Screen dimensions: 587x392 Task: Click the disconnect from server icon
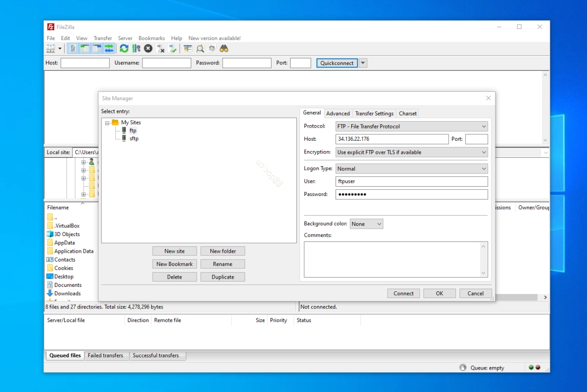[x=160, y=48]
